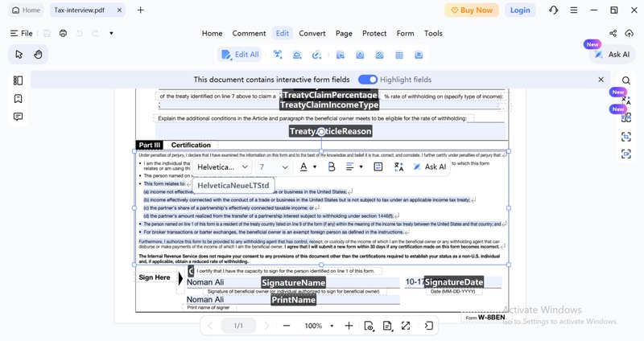Open a new tab with plus button

pyautogui.click(x=140, y=10)
